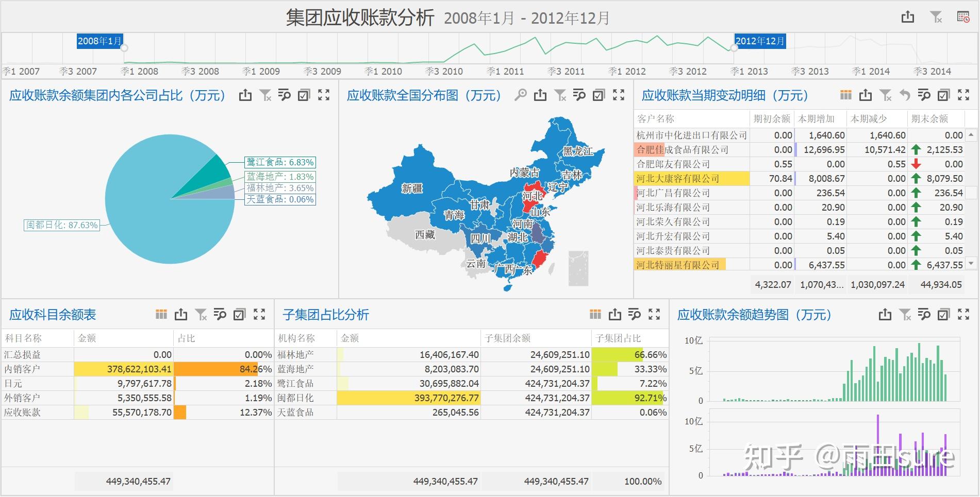Viewport: 980px width, 497px height.
Task: Click the table scrollbar up arrow
Action: [x=971, y=134]
